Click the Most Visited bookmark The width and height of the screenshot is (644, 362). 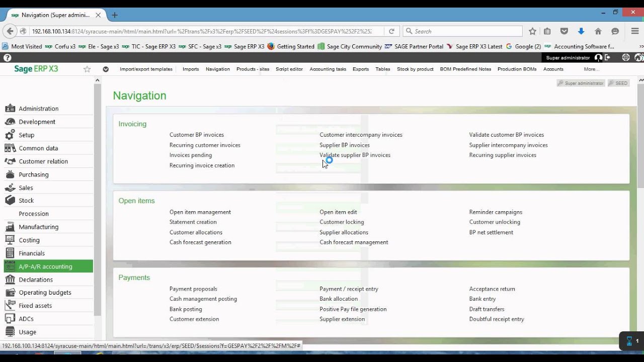(x=22, y=46)
